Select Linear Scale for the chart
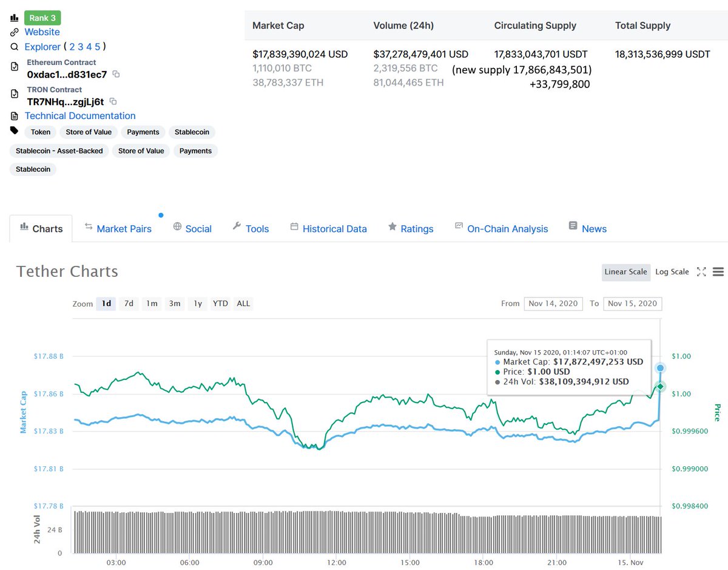This screenshot has width=728, height=570. click(x=625, y=272)
